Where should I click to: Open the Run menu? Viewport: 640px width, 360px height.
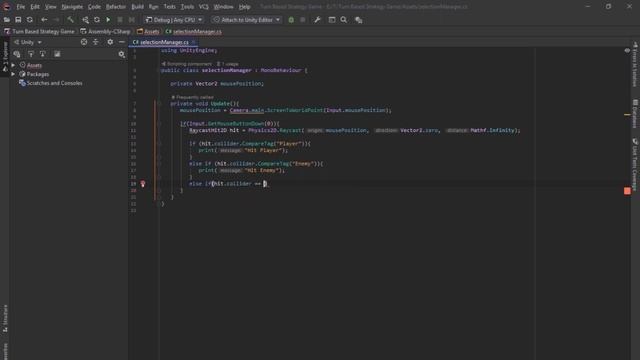(x=153, y=7)
